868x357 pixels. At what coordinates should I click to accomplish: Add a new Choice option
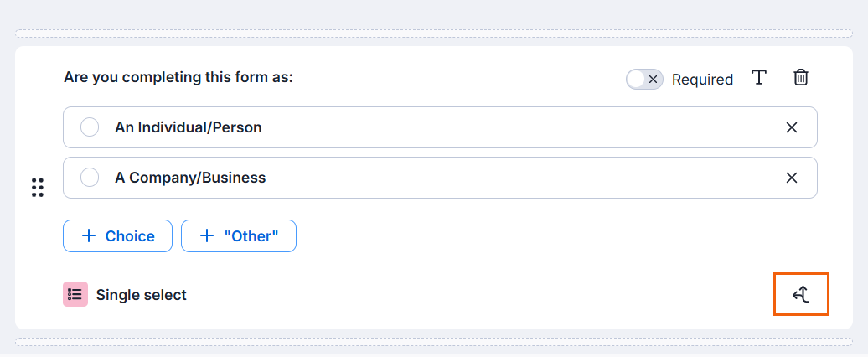pyautogui.click(x=118, y=236)
